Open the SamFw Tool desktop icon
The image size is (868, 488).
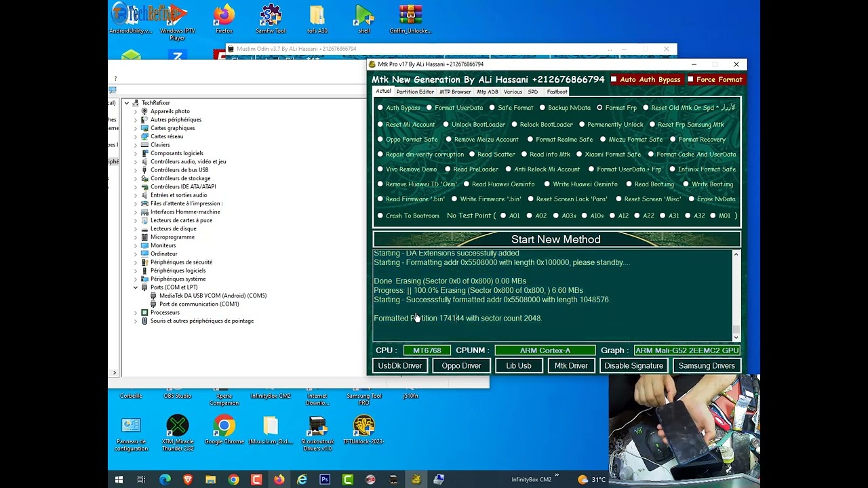click(x=271, y=19)
